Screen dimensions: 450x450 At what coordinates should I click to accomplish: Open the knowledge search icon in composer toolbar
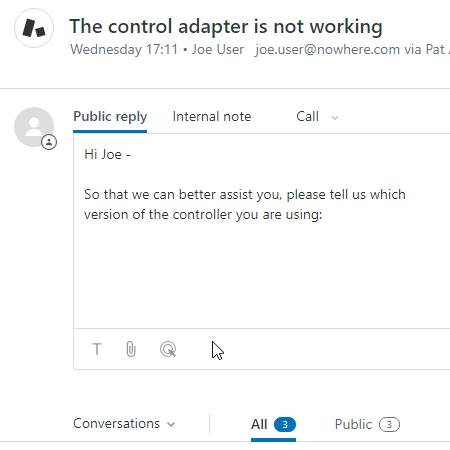click(x=168, y=349)
